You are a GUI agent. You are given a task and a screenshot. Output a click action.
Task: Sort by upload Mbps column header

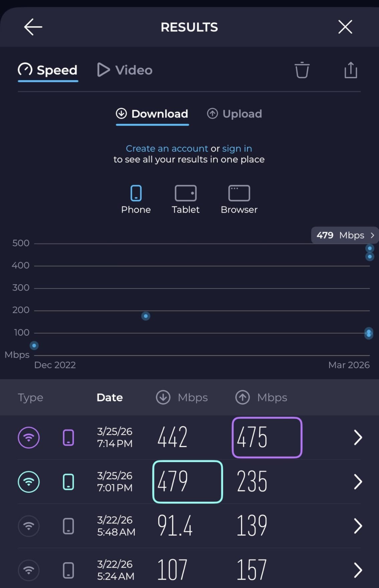coord(261,398)
